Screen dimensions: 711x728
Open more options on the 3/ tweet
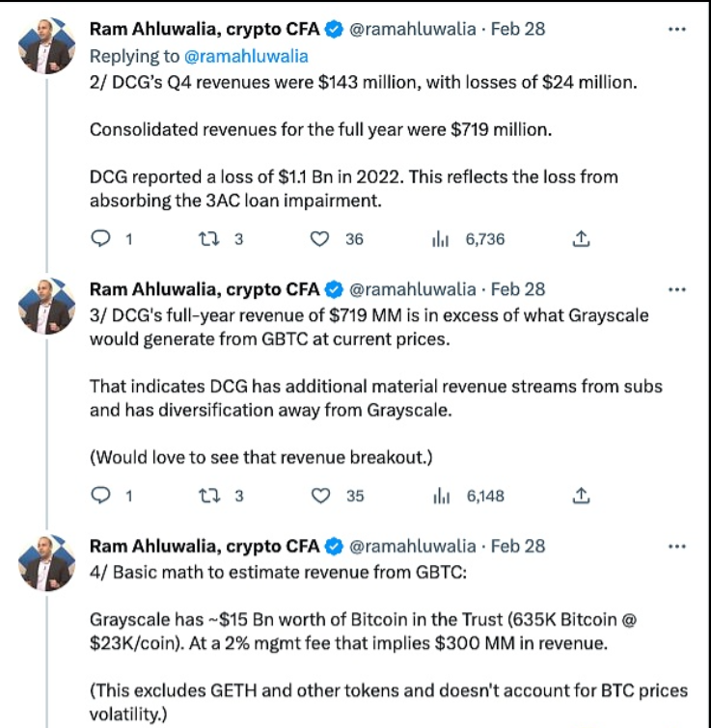(x=677, y=287)
